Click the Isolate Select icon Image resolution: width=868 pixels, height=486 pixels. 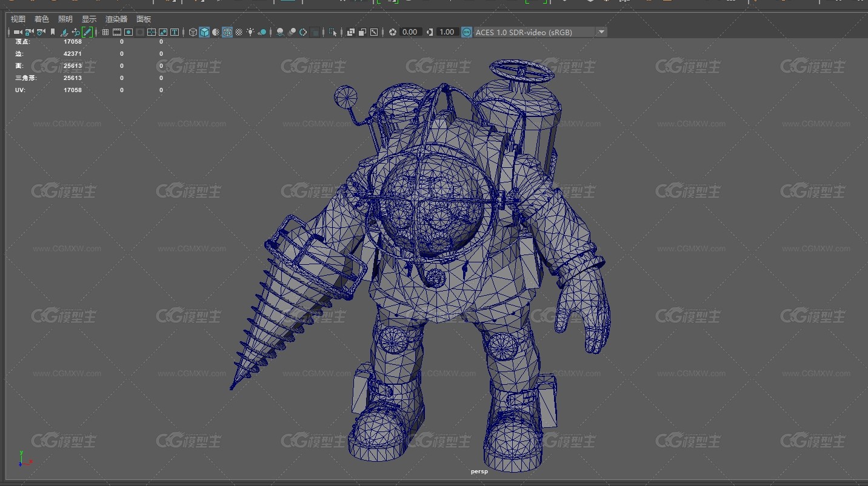333,32
